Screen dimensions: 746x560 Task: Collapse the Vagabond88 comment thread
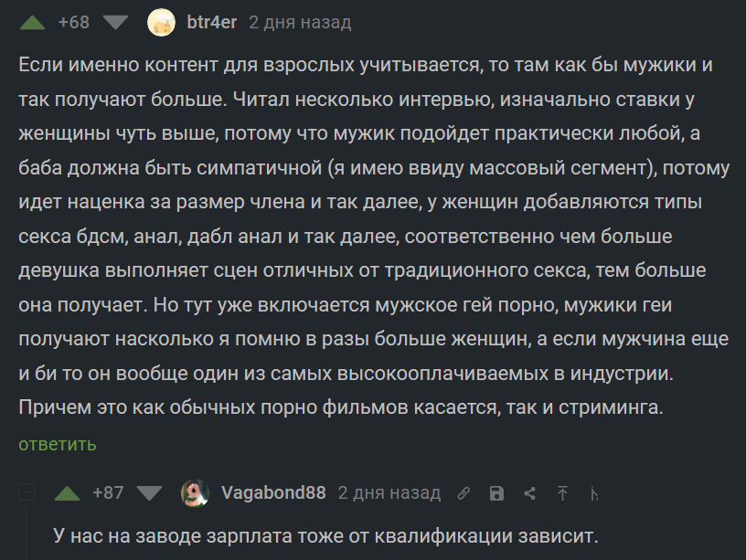[27, 493]
